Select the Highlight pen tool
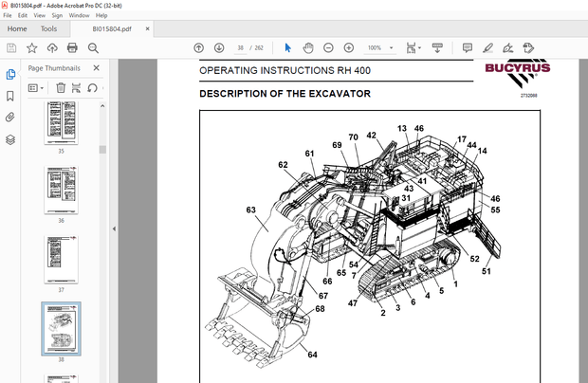Viewport: 588px width, 383px height. coord(487,48)
